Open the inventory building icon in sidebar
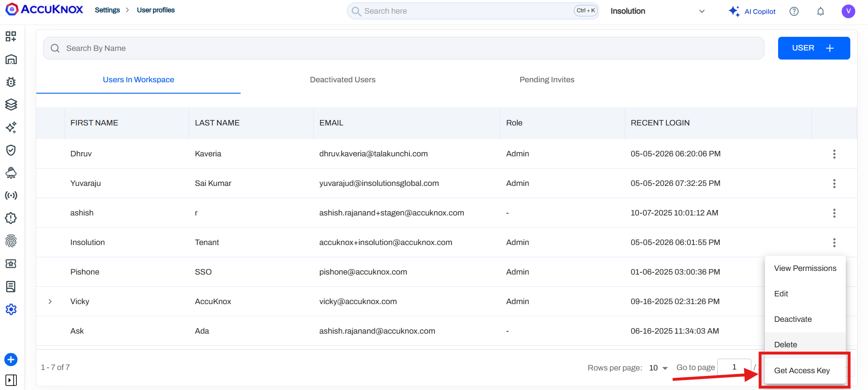 11,59
